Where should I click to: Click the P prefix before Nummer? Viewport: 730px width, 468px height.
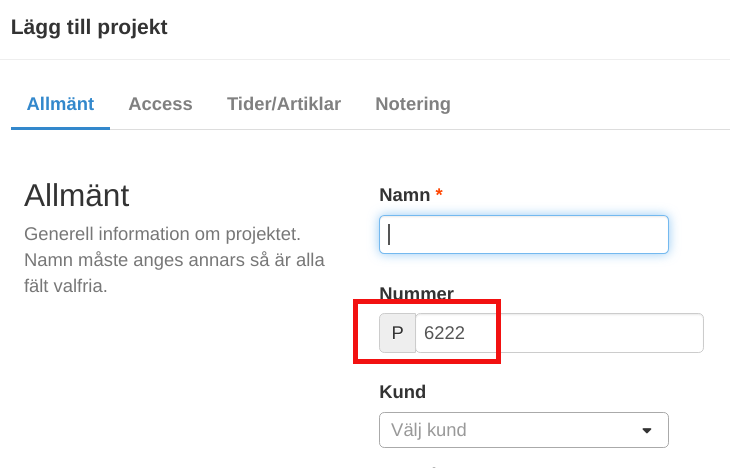(x=397, y=333)
